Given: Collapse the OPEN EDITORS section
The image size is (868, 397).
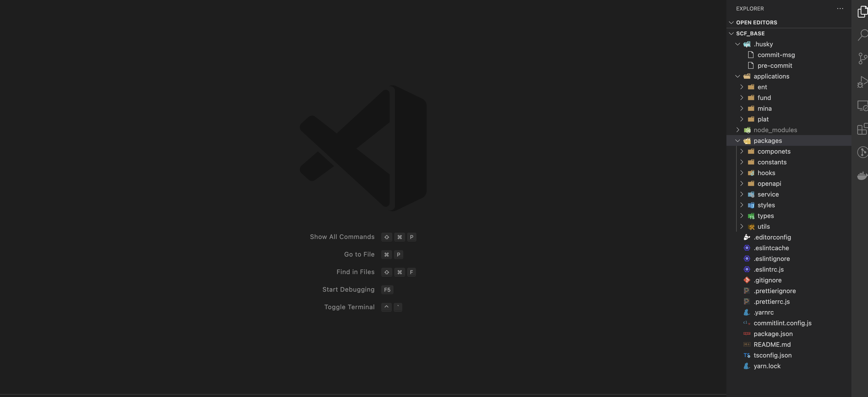Looking at the screenshot, I should coord(756,23).
